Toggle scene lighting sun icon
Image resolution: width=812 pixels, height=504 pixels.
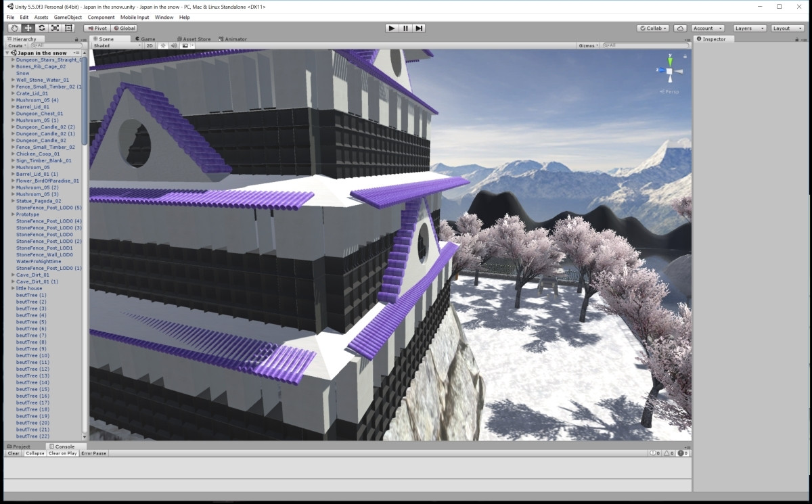pyautogui.click(x=163, y=45)
